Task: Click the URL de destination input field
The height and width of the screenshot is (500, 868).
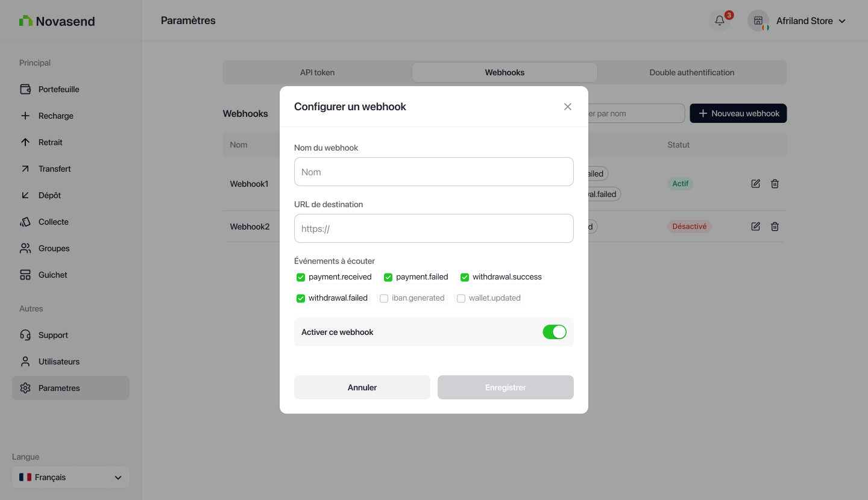Action: tap(433, 228)
